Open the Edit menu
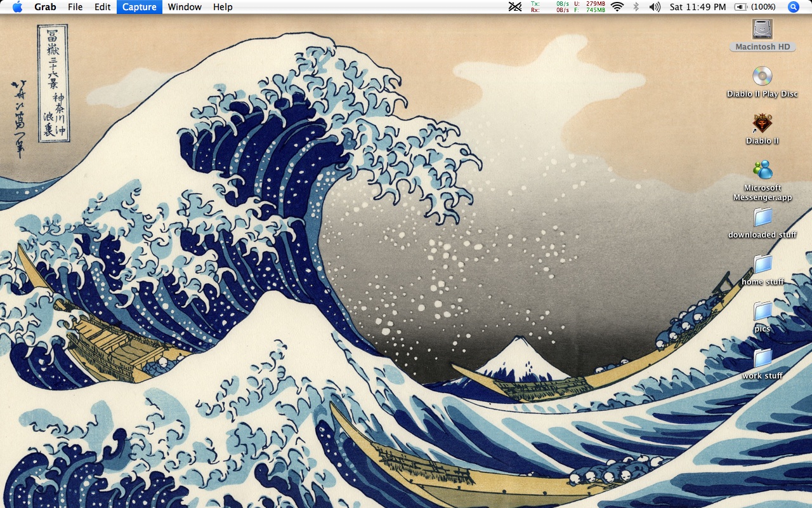The height and width of the screenshot is (508, 812). pos(102,7)
